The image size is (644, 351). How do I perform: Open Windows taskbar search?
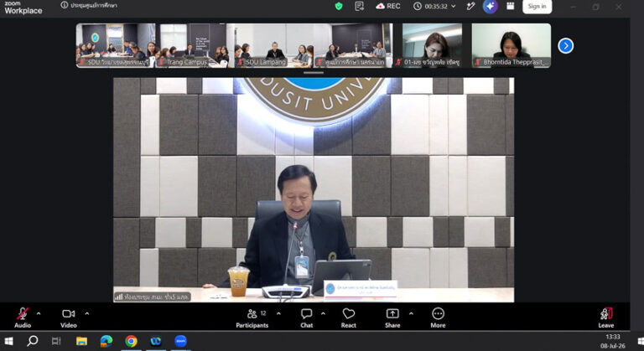click(x=33, y=341)
